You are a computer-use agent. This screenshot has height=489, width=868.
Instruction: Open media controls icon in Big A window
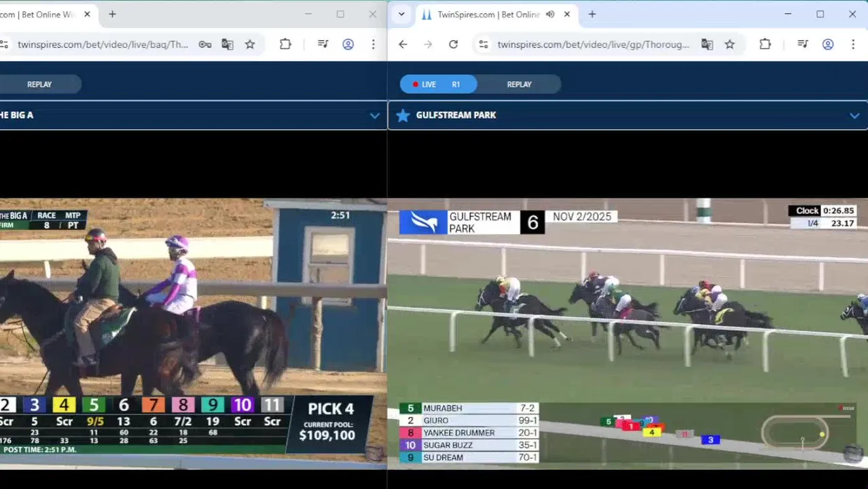[323, 44]
